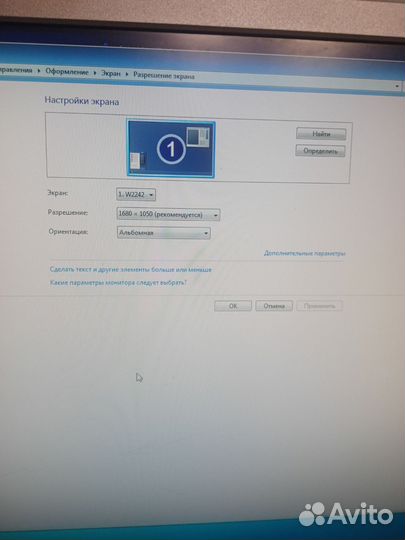
Task: Go to Оформление in the breadcrumb
Action: click(x=67, y=72)
